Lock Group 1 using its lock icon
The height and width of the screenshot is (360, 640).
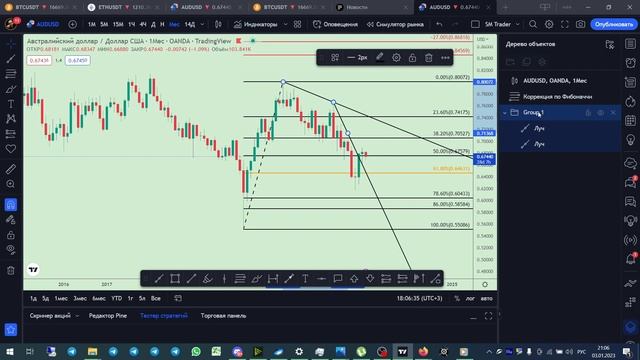point(588,112)
